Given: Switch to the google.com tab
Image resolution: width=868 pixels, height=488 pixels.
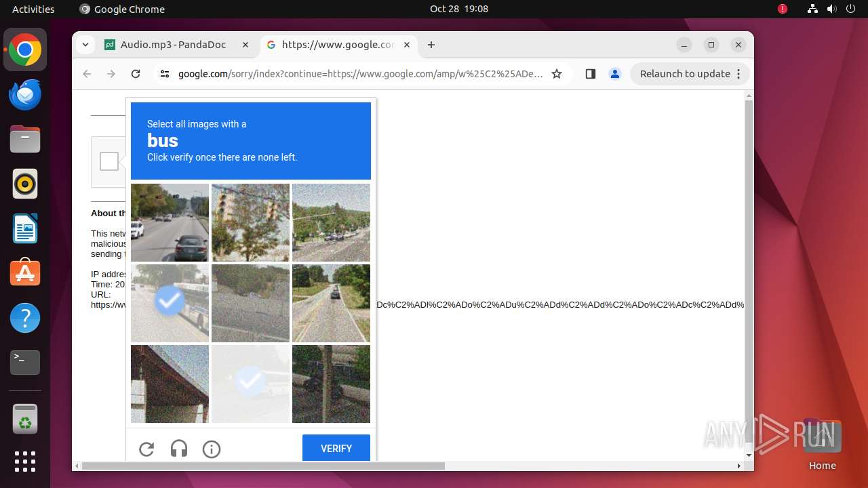Looking at the screenshot, I should click(339, 45).
